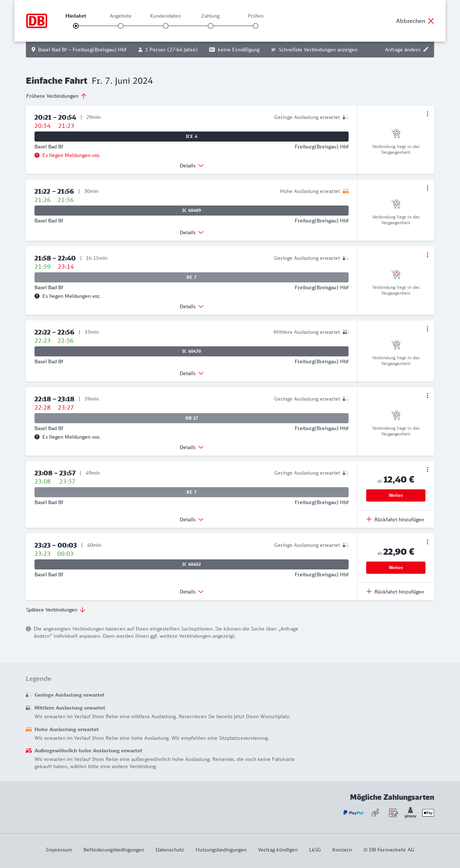Click the Abbrechen close X icon
This screenshot has height=868, width=460.
point(431,21)
